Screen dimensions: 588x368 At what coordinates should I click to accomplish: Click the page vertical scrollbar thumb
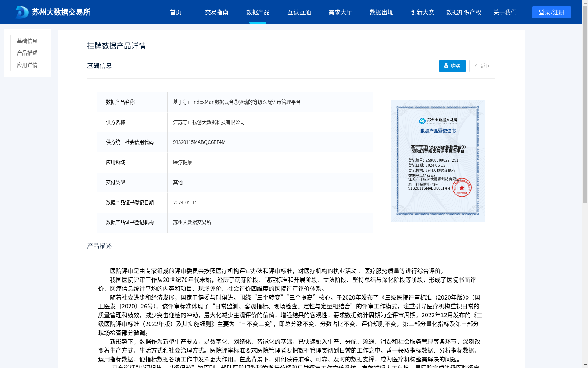[x=585, y=104]
